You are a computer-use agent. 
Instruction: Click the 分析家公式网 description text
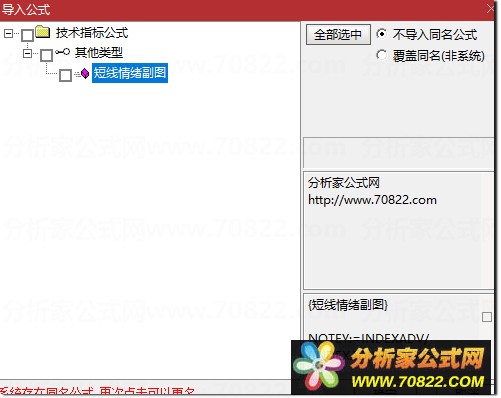(344, 183)
